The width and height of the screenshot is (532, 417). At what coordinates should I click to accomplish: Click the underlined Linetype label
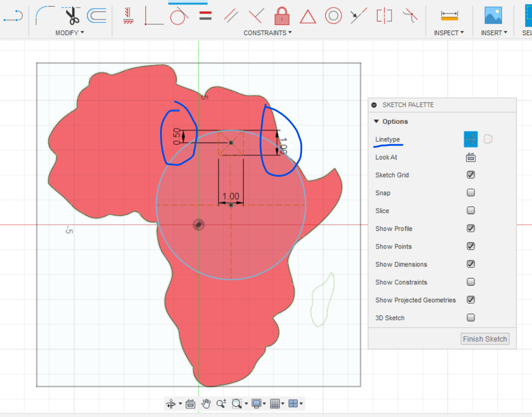tap(387, 139)
